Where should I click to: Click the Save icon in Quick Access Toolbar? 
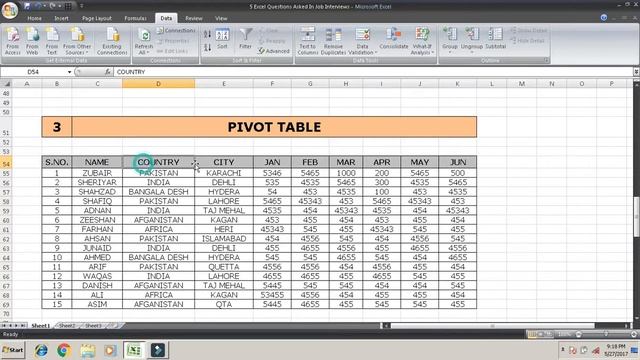coord(27,6)
